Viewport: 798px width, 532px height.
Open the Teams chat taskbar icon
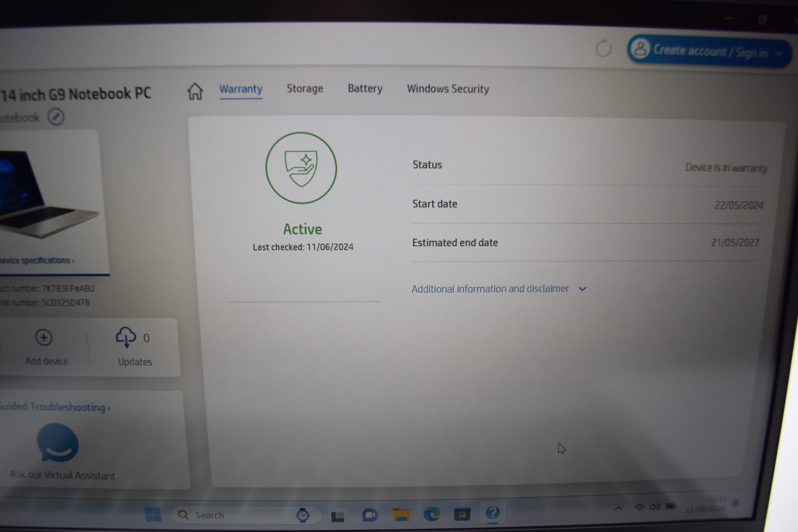(x=369, y=515)
